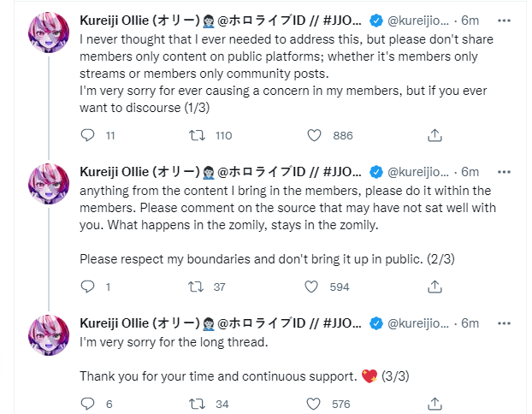Viewport: 532px width, 414px height.
Task: Like the second tweet with 594 likes
Action: [x=314, y=287]
